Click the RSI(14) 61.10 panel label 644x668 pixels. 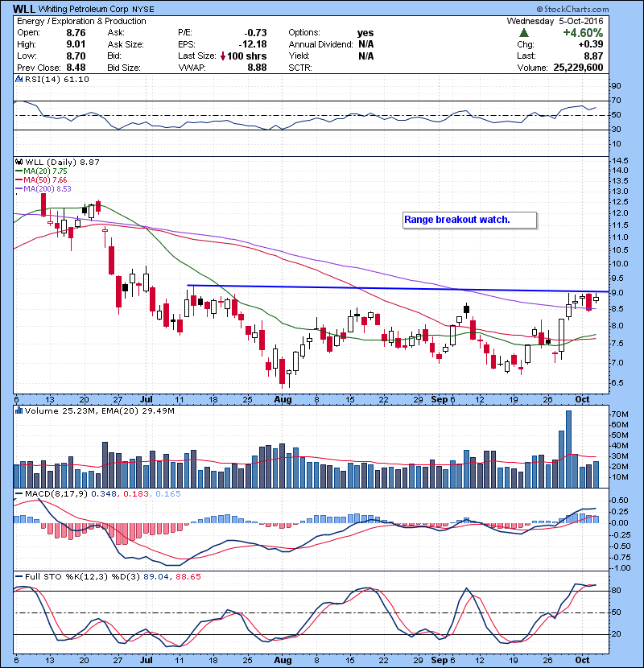tap(56, 79)
